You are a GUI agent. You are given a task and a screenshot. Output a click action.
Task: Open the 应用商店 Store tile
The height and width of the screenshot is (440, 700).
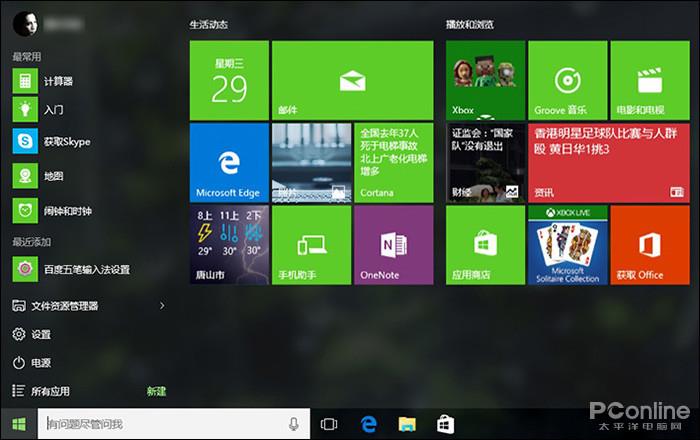pyautogui.click(x=485, y=244)
